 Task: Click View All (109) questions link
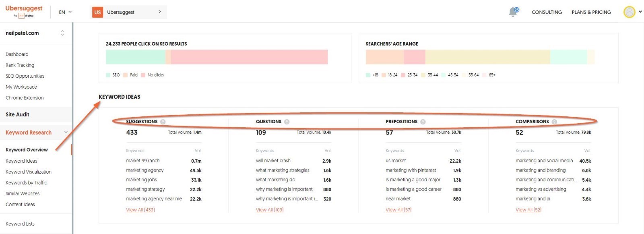point(270,210)
